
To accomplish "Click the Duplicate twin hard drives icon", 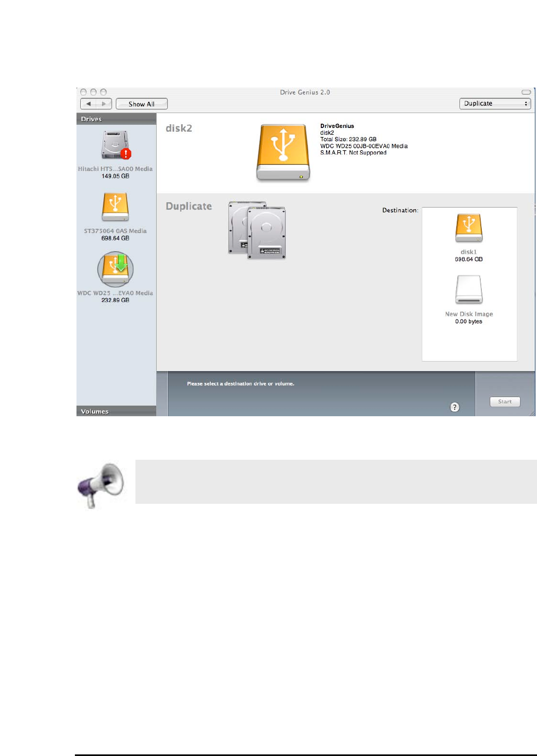I will tap(257, 230).
